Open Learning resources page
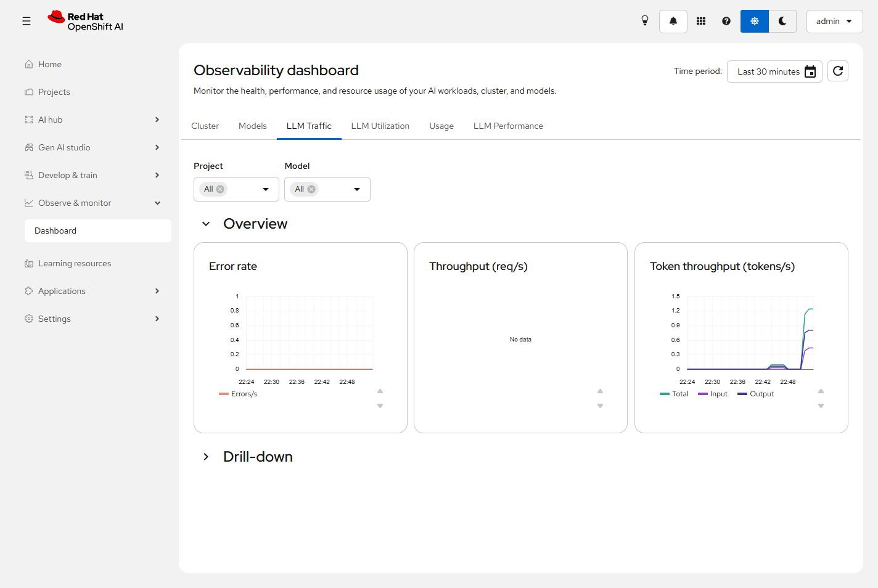 coord(98,263)
